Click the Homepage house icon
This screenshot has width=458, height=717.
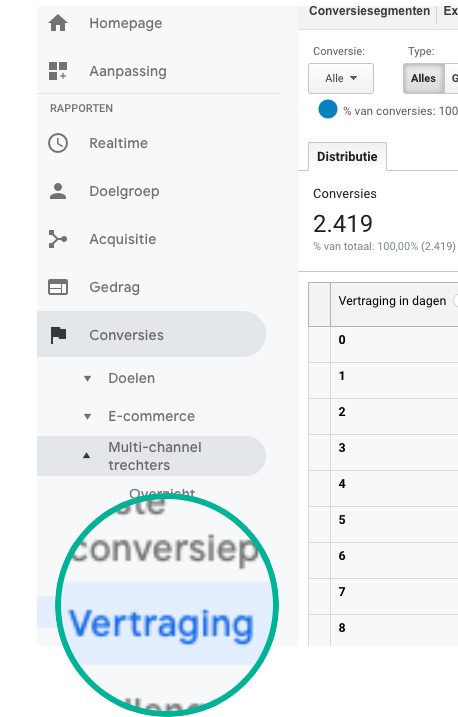click(58, 23)
